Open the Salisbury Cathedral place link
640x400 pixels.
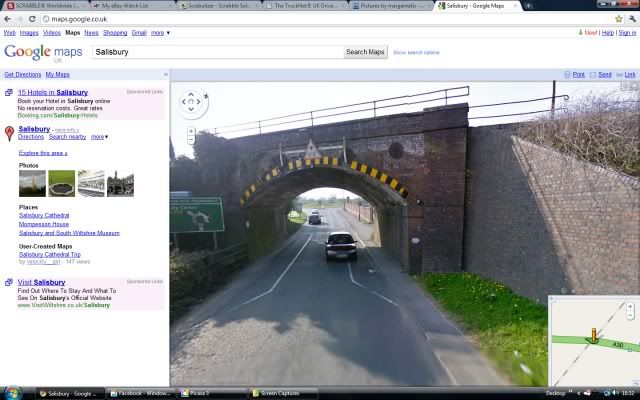coord(44,216)
